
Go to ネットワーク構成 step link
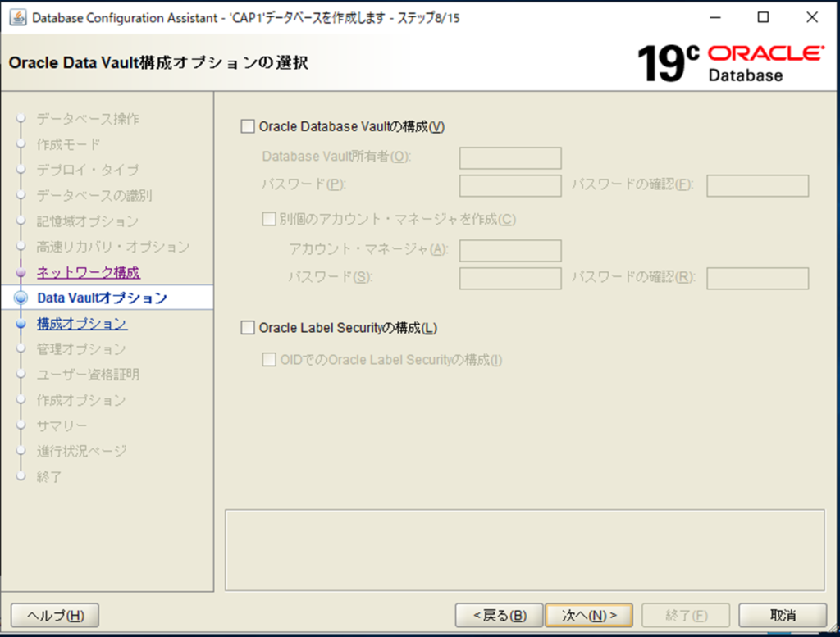click(x=88, y=273)
